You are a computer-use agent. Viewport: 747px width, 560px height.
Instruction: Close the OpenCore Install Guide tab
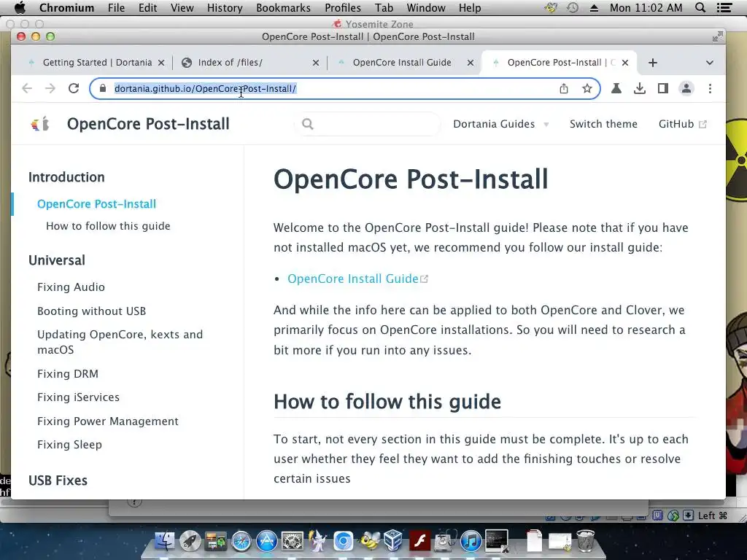coord(471,63)
